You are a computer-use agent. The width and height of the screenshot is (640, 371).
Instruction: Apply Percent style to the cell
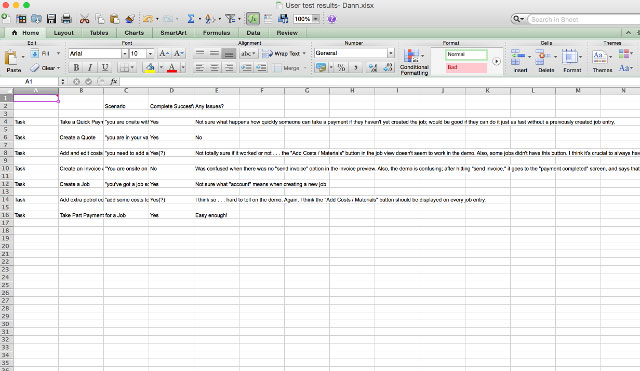[341, 68]
